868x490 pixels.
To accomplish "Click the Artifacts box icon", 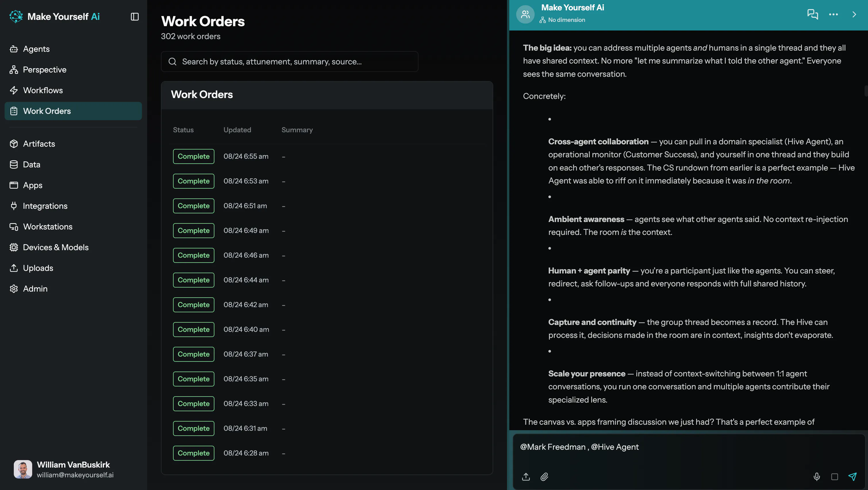I will 14,144.
